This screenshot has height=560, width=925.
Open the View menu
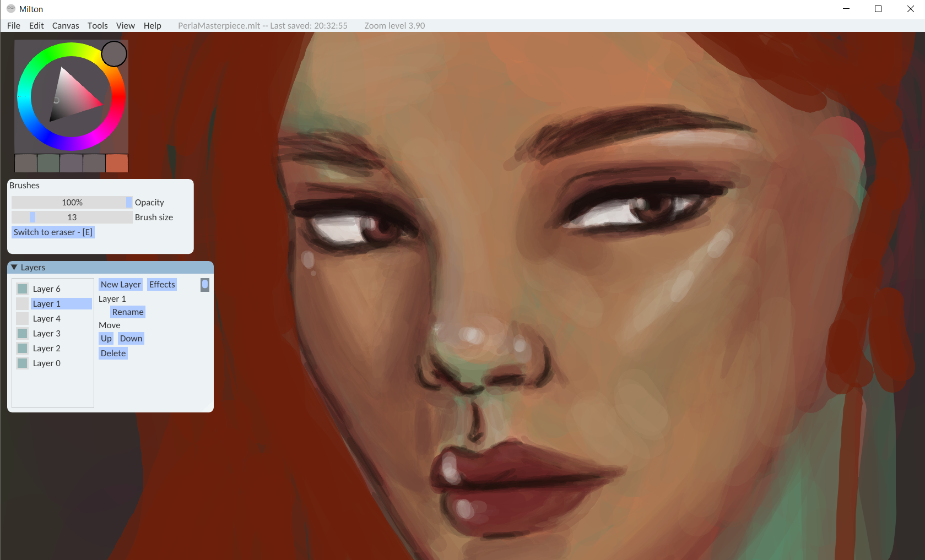pos(126,25)
